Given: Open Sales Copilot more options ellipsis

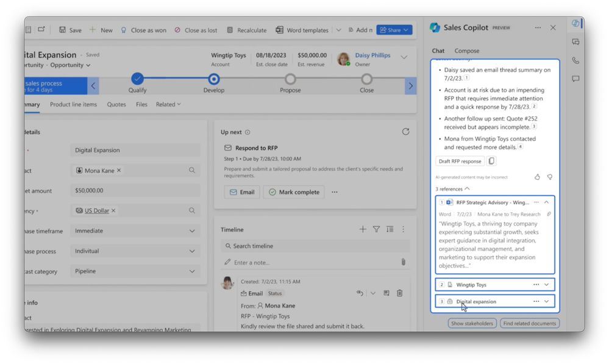Looking at the screenshot, I should (538, 27).
